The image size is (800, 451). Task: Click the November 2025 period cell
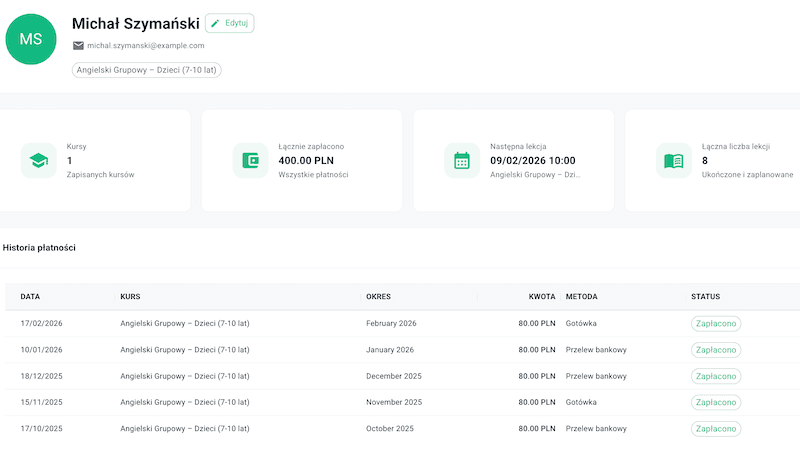(394, 402)
